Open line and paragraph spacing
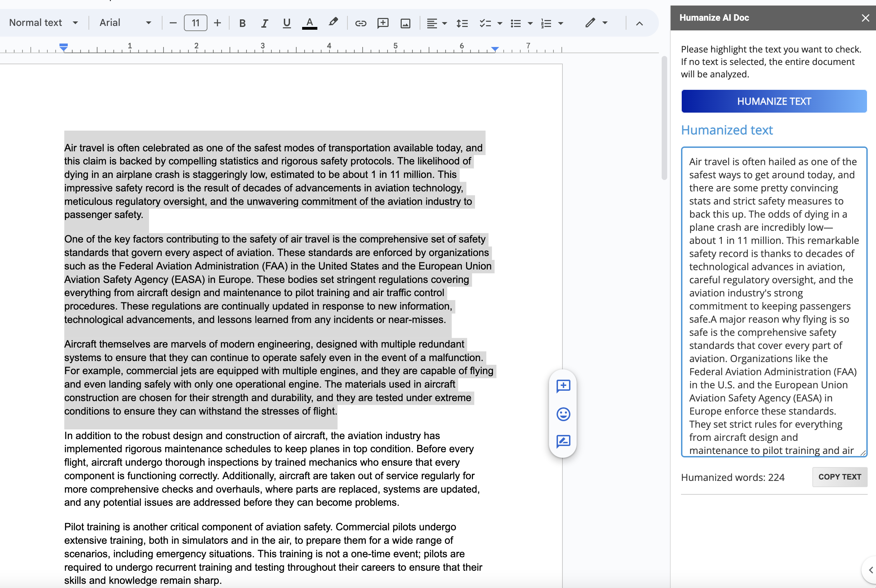This screenshot has width=876, height=588. [x=462, y=23]
